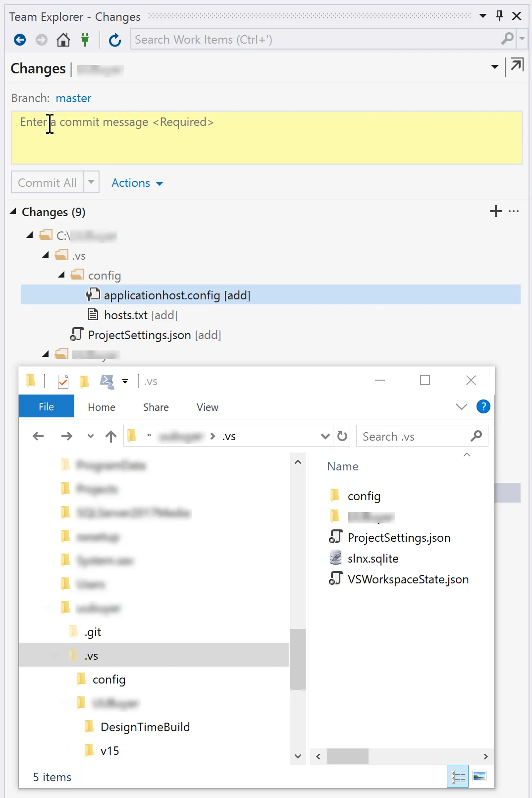Click the search magnifier in Work Items box
The height and width of the screenshot is (798, 532).
point(507,39)
